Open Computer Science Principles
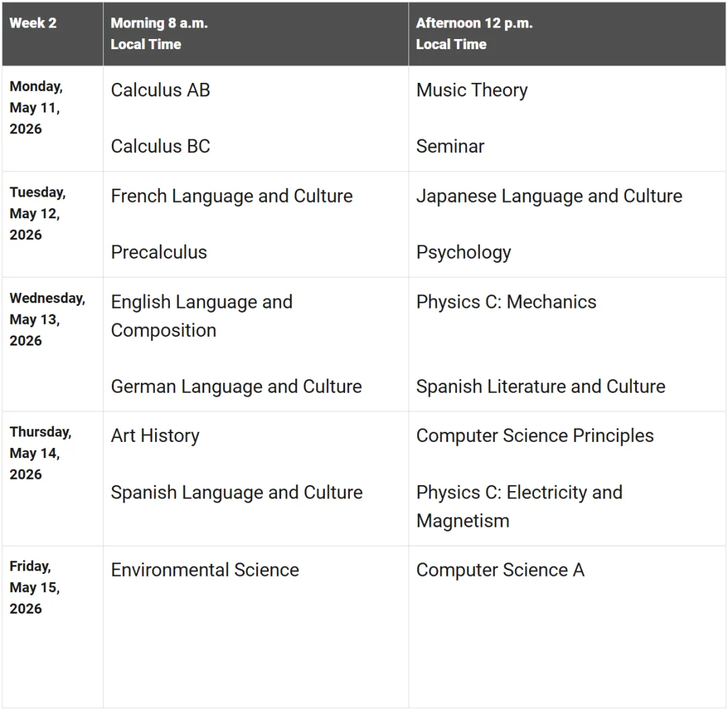 pyautogui.click(x=535, y=436)
